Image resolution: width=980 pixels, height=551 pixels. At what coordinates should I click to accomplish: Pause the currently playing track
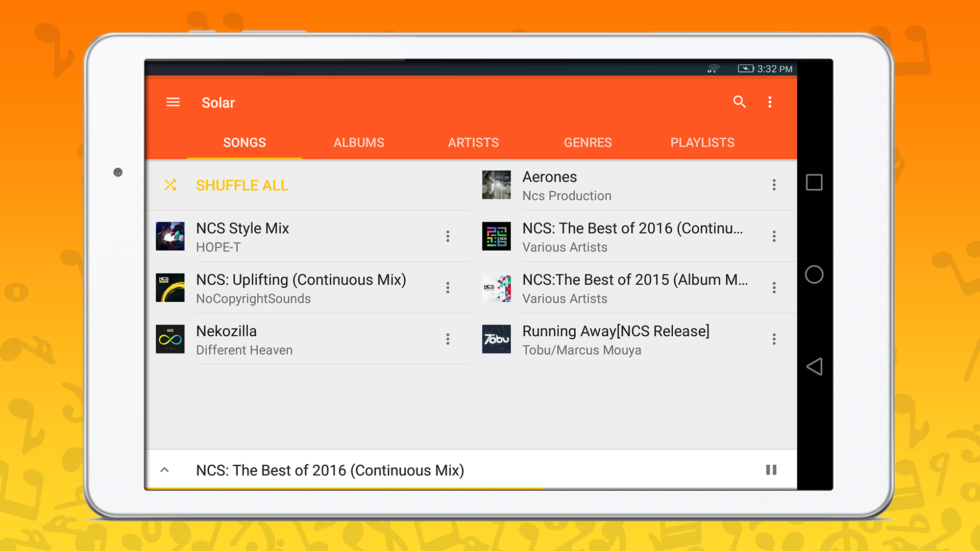(x=771, y=470)
